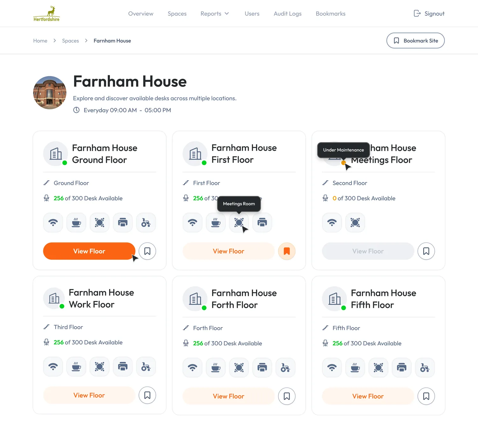Click the coffee icon on First Floor card
Image resolution: width=478 pixels, height=448 pixels.
point(216,222)
